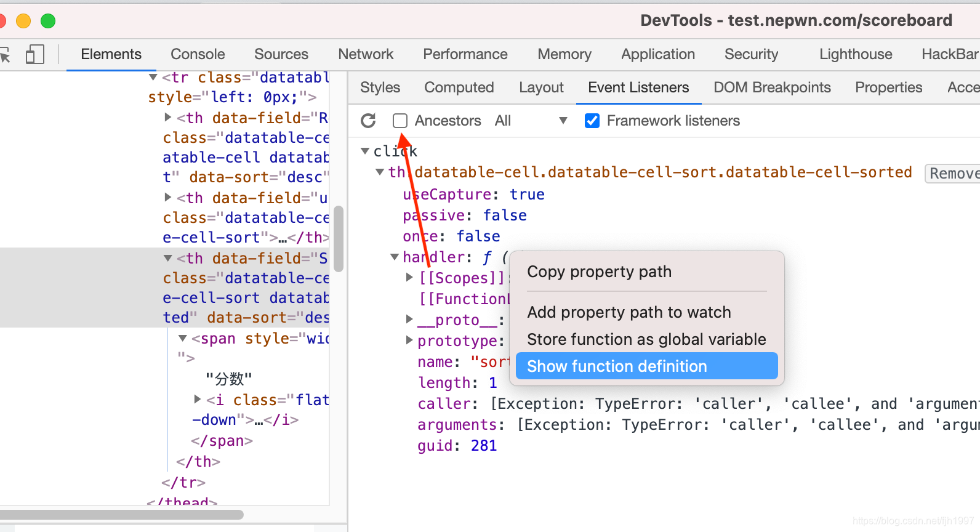Click the macOS zoom window button
This screenshot has width=980, height=532.
tap(48, 21)
